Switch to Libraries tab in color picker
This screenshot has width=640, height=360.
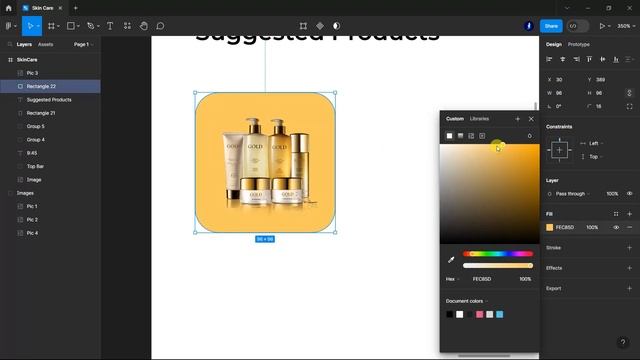[479, 119]
